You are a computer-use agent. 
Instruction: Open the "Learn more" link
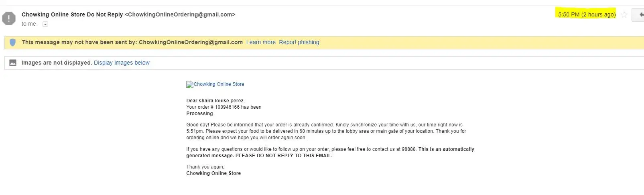[x=261, y=43]
